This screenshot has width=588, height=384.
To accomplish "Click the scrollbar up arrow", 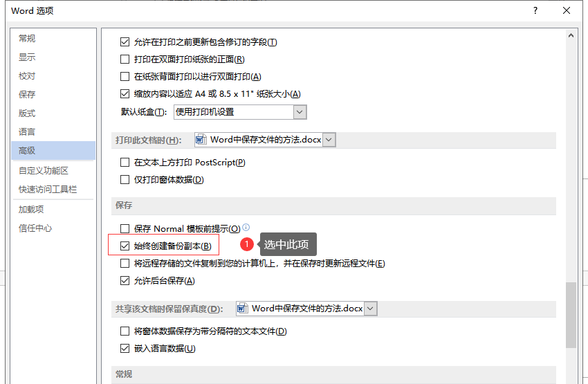I will 571,35.
